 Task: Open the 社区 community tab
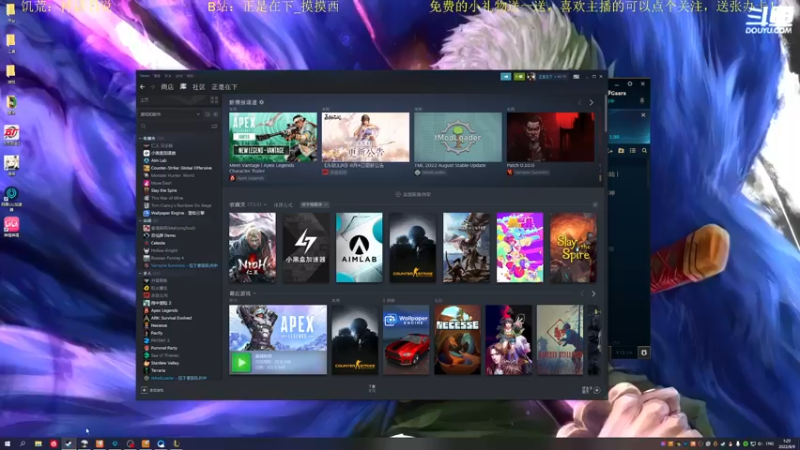pyautogui.click(x=198, y=87)
